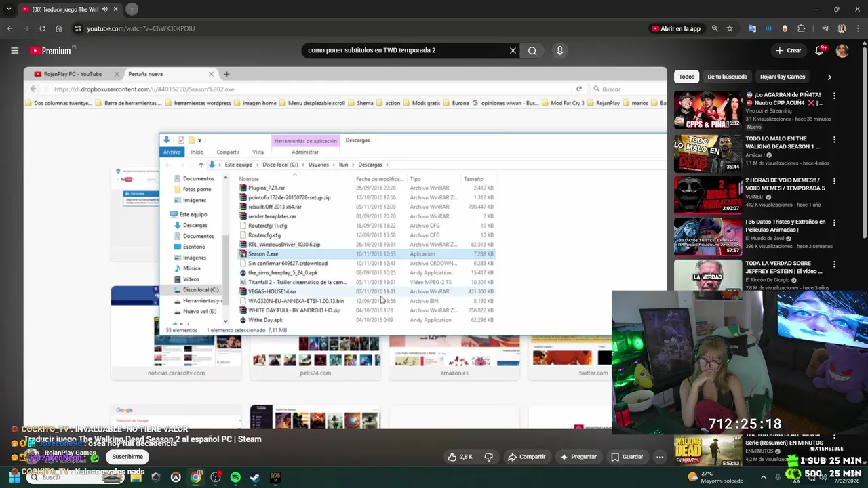Click the Windows taskbar search box

tap(76, 477)
